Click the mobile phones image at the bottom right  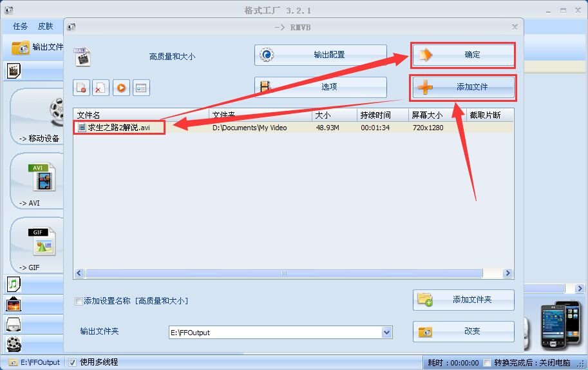click(x=560, y=325)
